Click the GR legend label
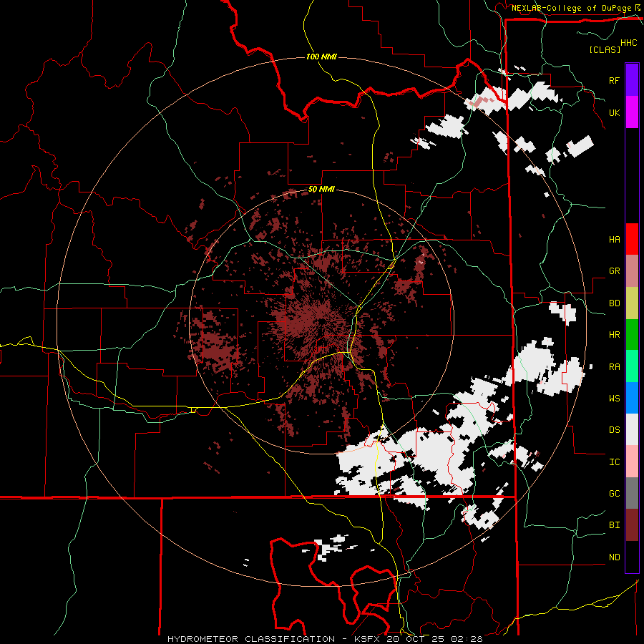This screenshot has width=644, height=644. pyautogui.click(x=614, y=271)
